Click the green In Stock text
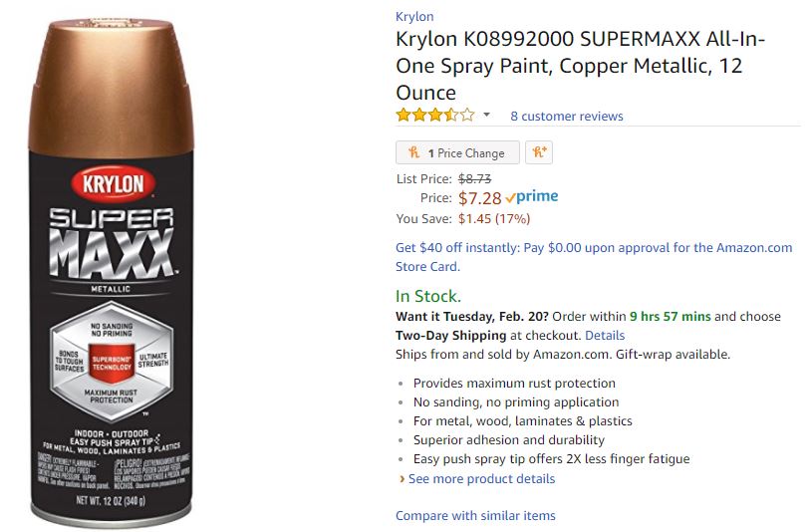The image size is (811, 532). tap(427, 296)
